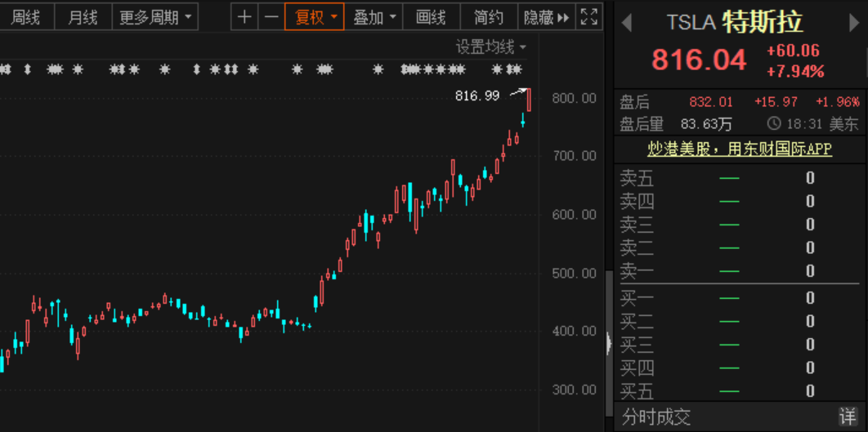The image size is (868, 432).
Task: Open the 复权 adjustment dropdown
Action: (x=315, y=16)
